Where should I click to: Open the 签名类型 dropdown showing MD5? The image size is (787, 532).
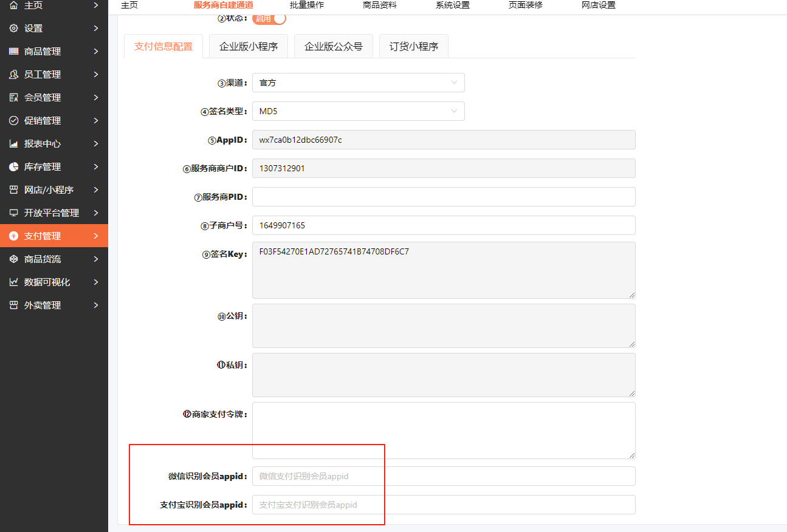pos(359,111)
